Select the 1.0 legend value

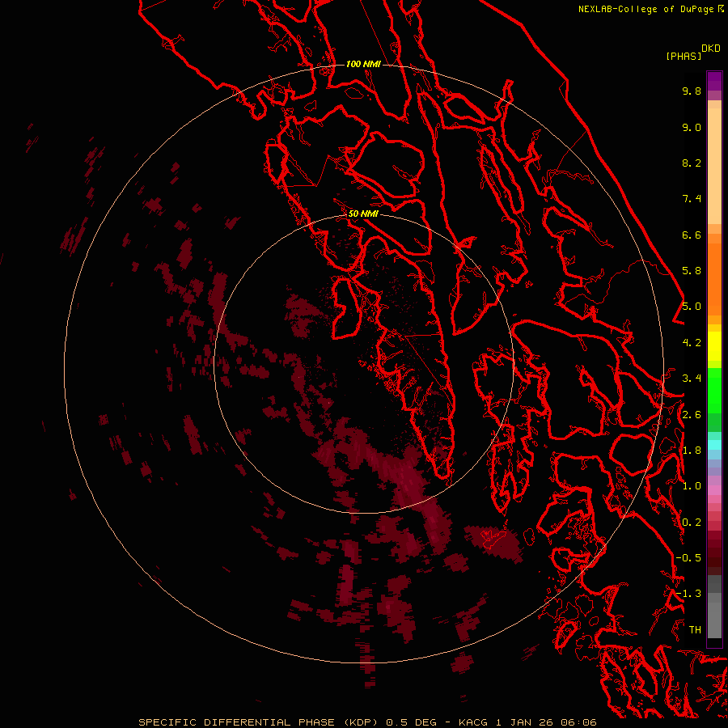click(x=692, y=486)
